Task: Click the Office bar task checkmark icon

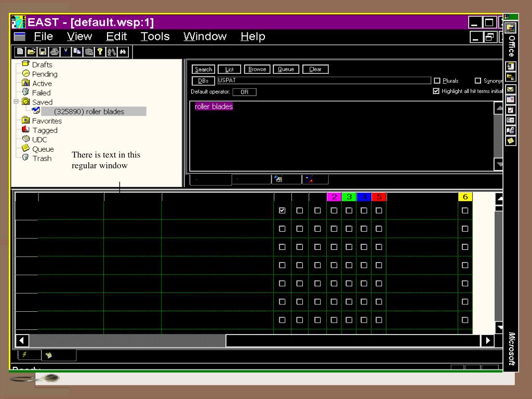Action: pos(511,110)
